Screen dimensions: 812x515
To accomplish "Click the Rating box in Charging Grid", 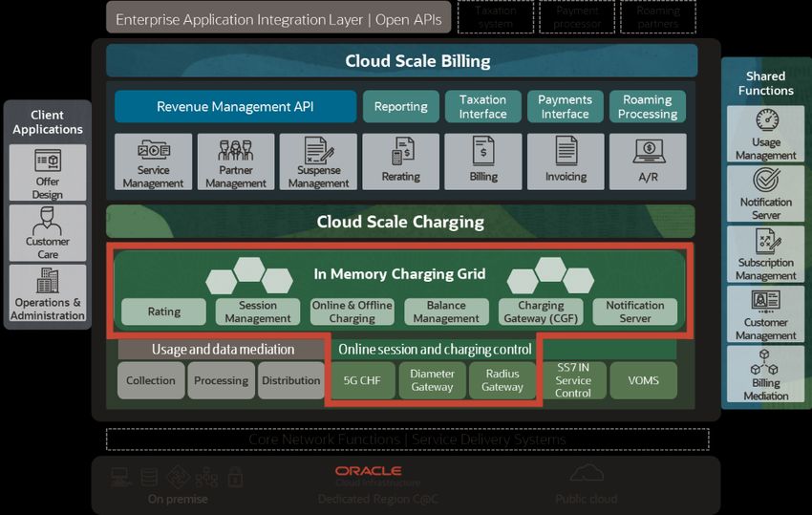I will pyautogui.click(x=163, y=311).
